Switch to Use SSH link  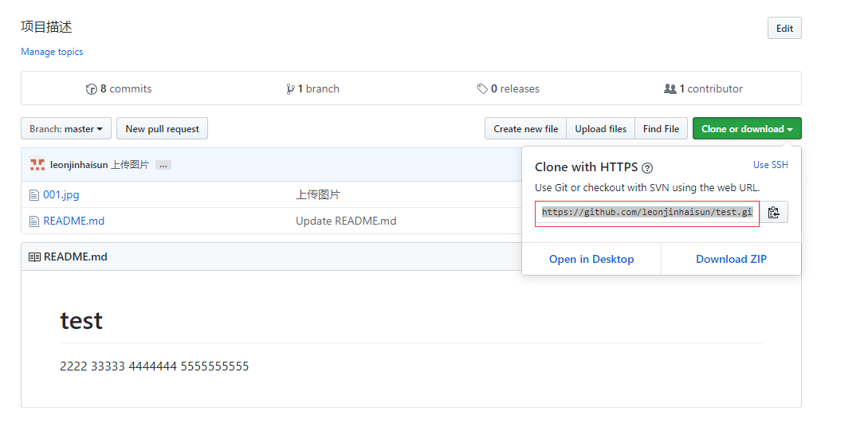771,165
